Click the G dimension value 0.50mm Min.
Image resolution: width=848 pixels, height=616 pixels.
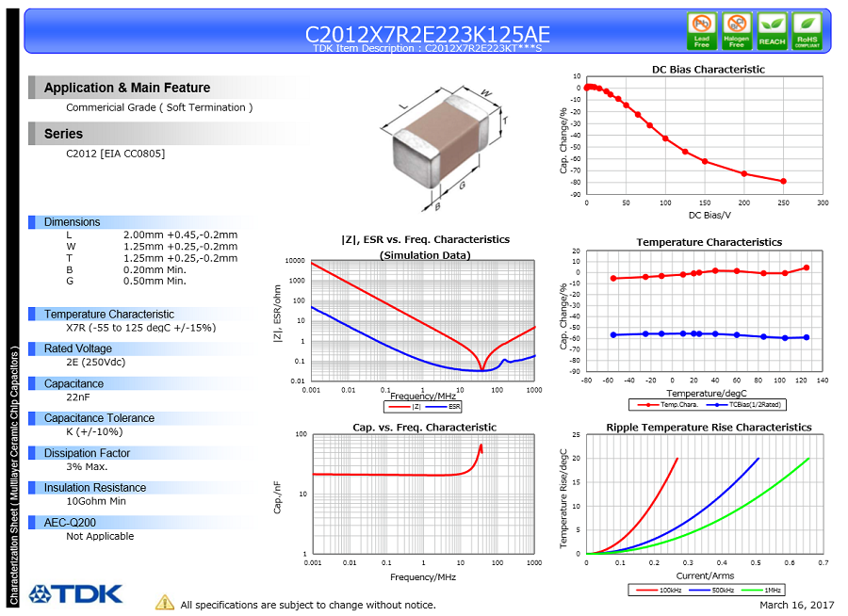[x=155, y=282]
